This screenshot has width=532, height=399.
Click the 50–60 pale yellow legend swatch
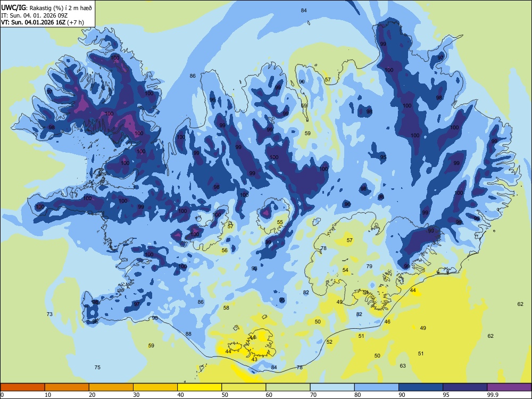coord(244,387)
